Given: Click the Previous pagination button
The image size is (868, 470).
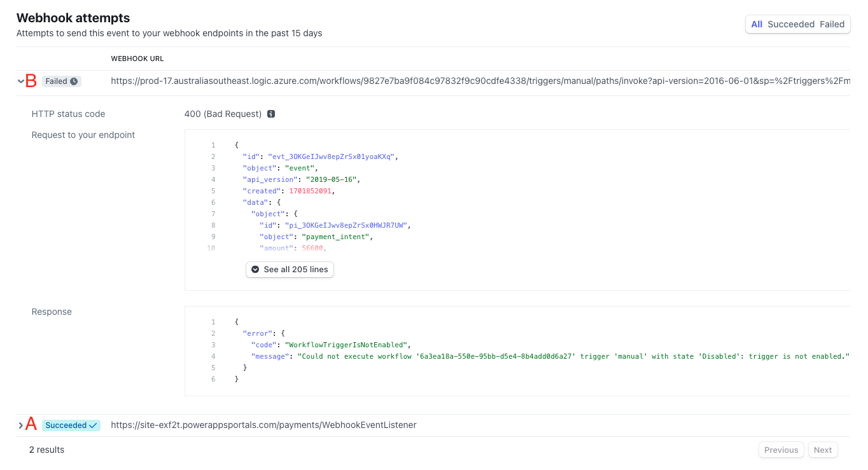Looking at the screenshot, I should [781, 450].
